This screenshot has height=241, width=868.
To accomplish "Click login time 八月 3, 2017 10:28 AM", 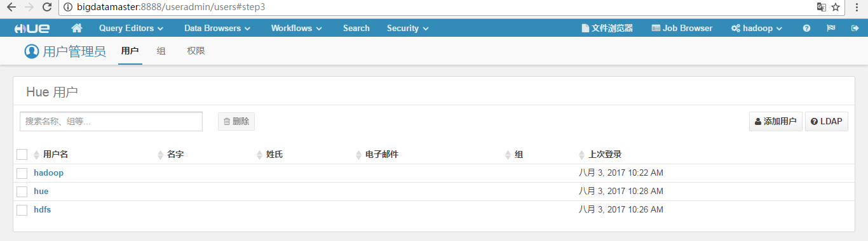I will [x=621, y=192].
